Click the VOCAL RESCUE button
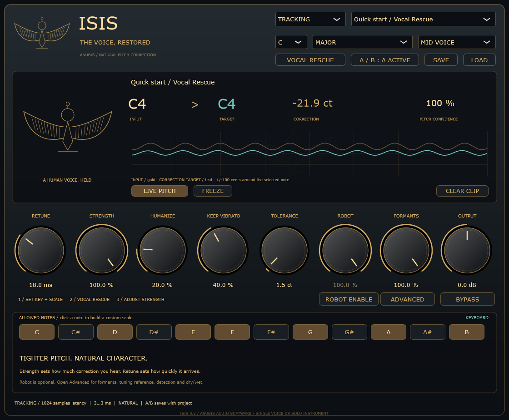 [x=310, y=60]
